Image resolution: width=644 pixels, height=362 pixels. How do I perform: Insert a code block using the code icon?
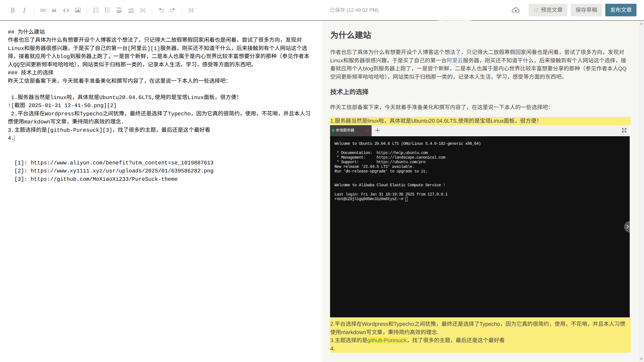coord(66,10)
